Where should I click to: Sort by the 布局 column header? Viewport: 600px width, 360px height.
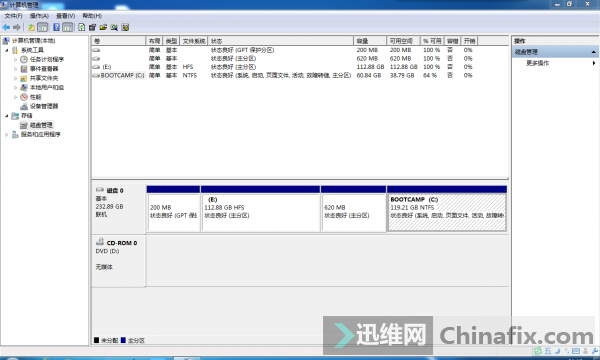pos(154,41)
